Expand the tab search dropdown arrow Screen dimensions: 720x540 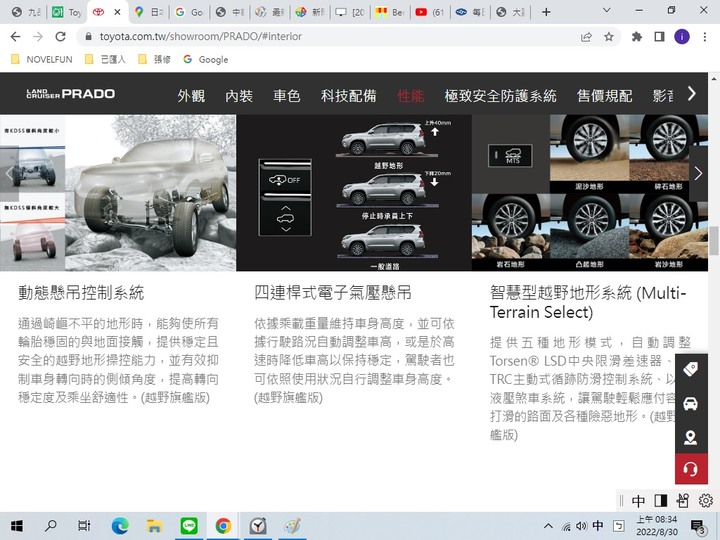pyautogui.click(x=607, y=10)
